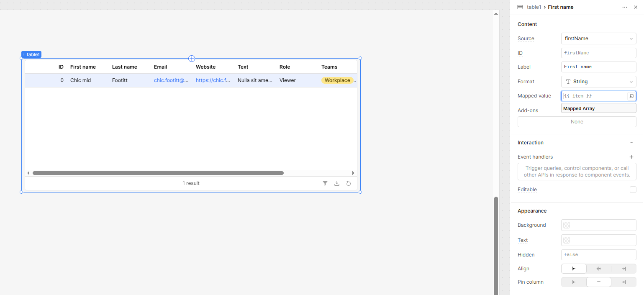Image resolution: width=644 pixels, height=295 pixels.
Task: Click the table's scroll left arrow
Action: tap(28, 173)
